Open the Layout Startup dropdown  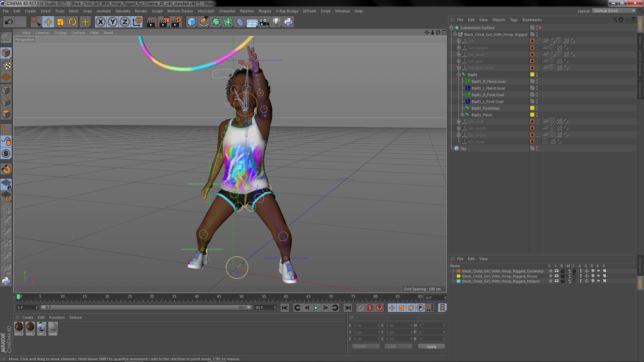(614, 11)
